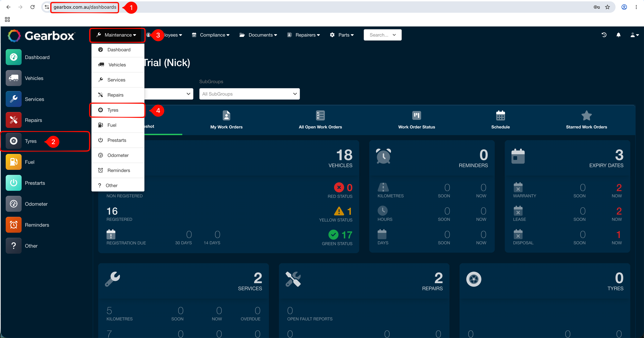Click the Disposal NOW count
The height and width of the screenshot is (338, 644).
pyautogui.click(x=619, y=235)
